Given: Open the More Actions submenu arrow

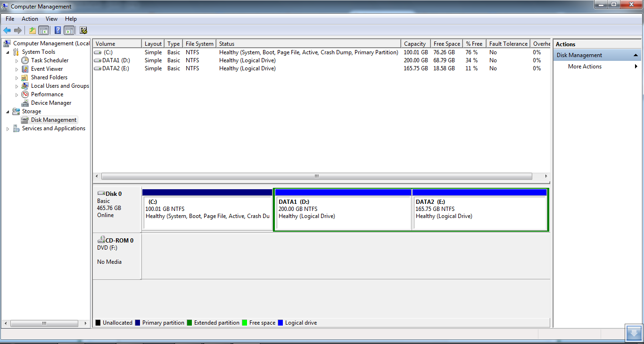Looking at the screenshot, I should 636,67.
